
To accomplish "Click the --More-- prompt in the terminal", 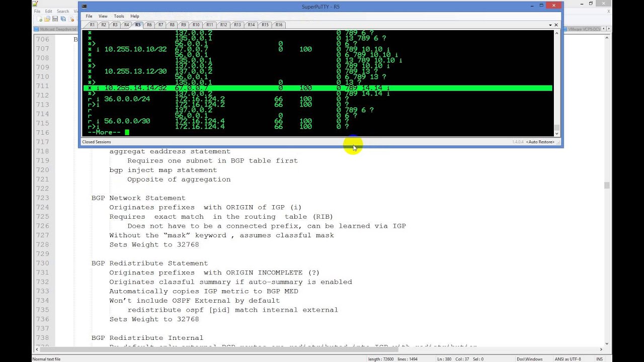I will 104,132.
